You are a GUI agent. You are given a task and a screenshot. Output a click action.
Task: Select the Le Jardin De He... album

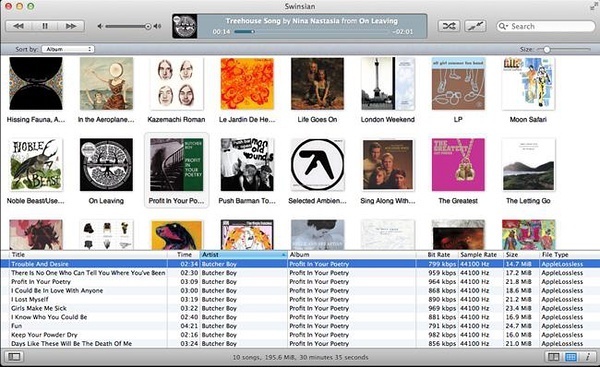(247, 83)
